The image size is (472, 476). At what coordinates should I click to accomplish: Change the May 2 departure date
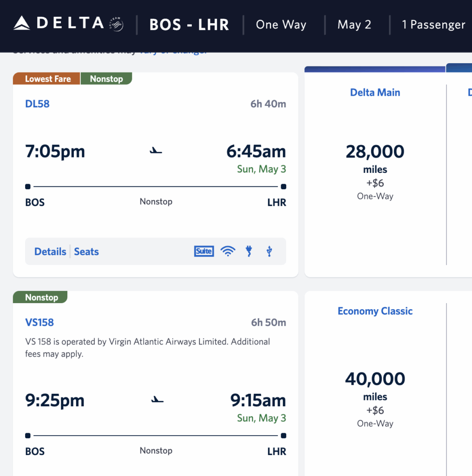pyautogui.click(x=354, y=25)
